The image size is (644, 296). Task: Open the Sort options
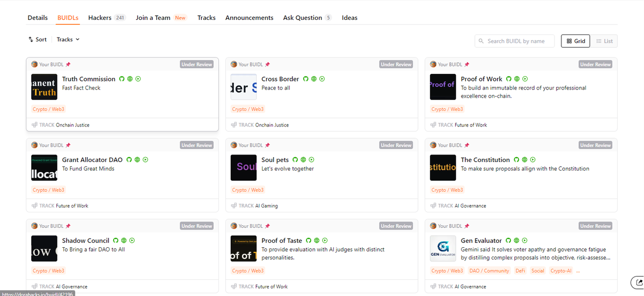38,40
